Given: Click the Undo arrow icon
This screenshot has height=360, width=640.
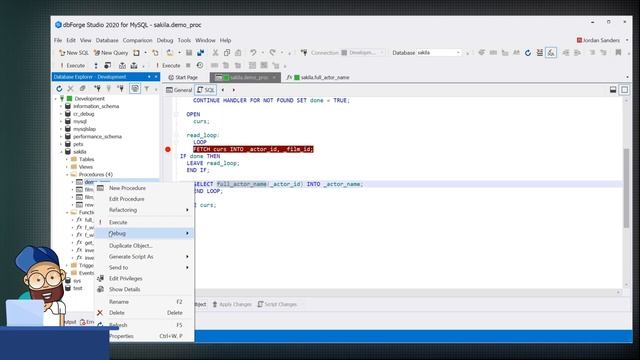Looking at the screenshot, I should coord(253,53).
